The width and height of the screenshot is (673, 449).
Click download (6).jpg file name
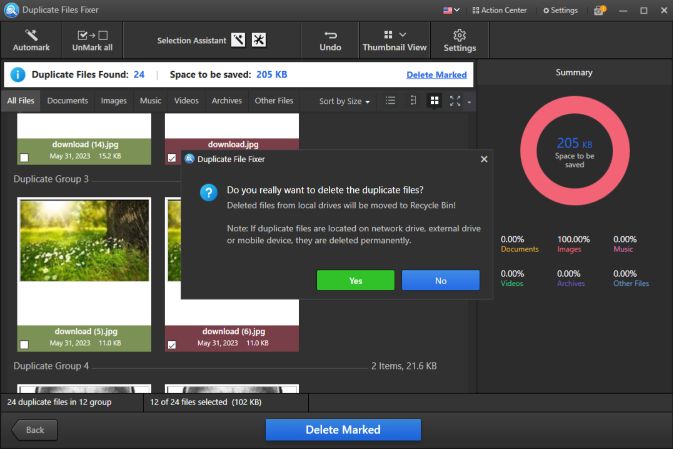pyautogui.click(x=233, y=331)
